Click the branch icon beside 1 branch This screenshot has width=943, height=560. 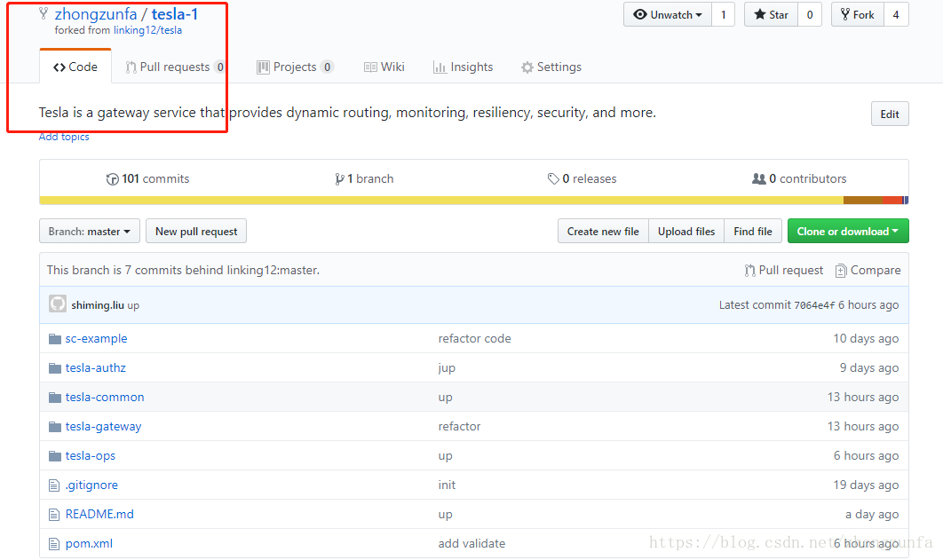tap(340, 179)
